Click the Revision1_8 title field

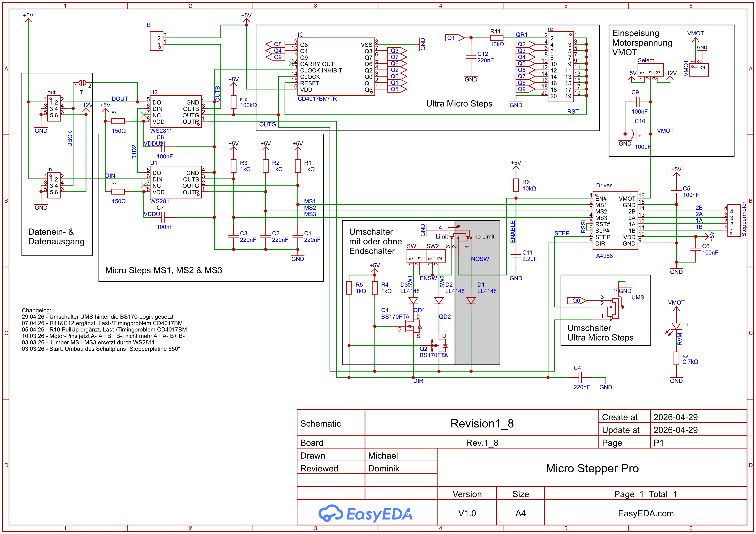click(482, 424)
